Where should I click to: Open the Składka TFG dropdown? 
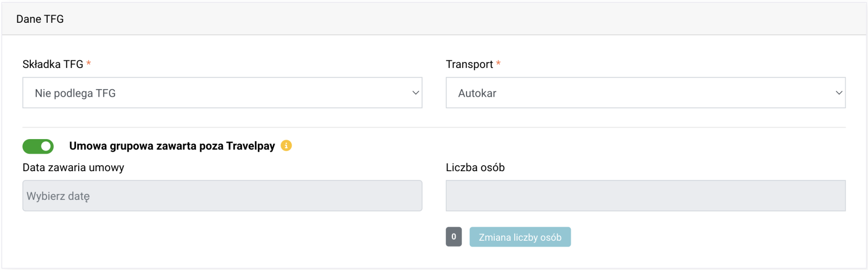click(222, 93)
